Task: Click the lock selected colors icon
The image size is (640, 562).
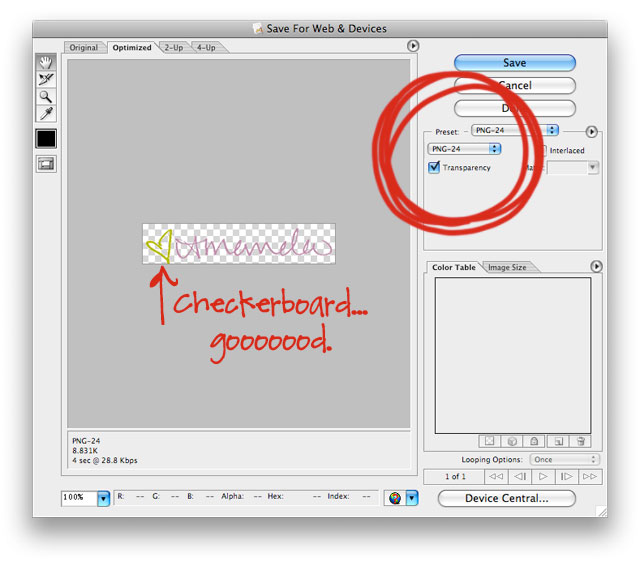Action: click(x=534, y=441)
